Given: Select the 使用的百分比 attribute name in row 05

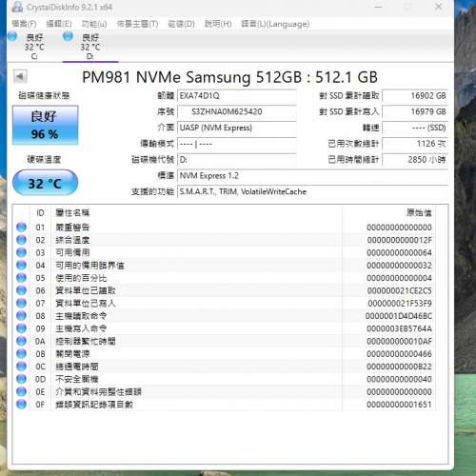Looking at the screenshot, I should coord(81,278).
